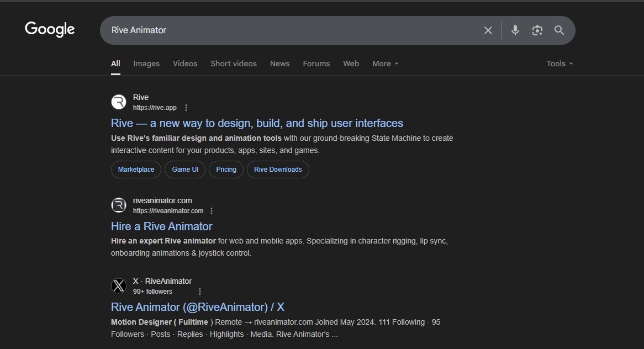Open Rive Animator (@RiveAnimator) / X link
644x349 pixels.
tap(198, 307)
